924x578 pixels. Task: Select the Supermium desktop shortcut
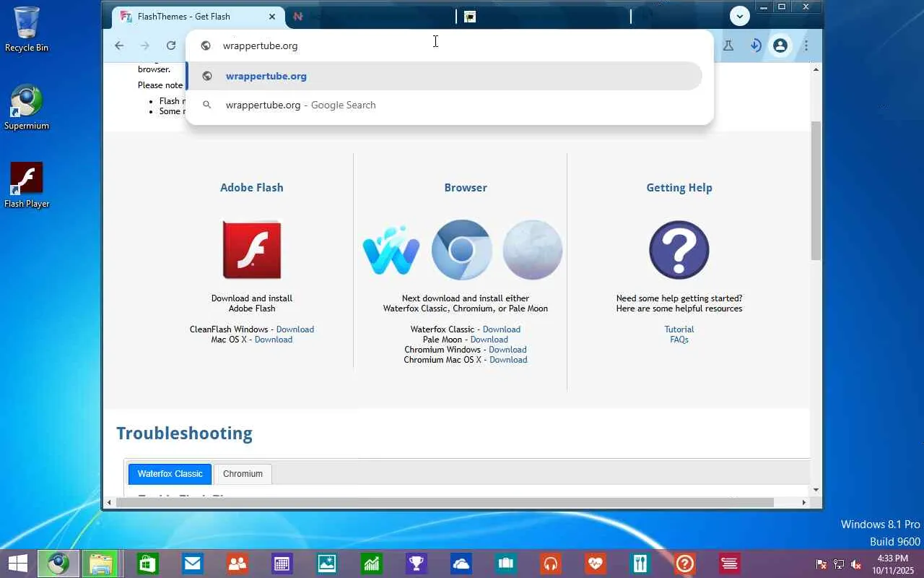[x=27, y=108]
